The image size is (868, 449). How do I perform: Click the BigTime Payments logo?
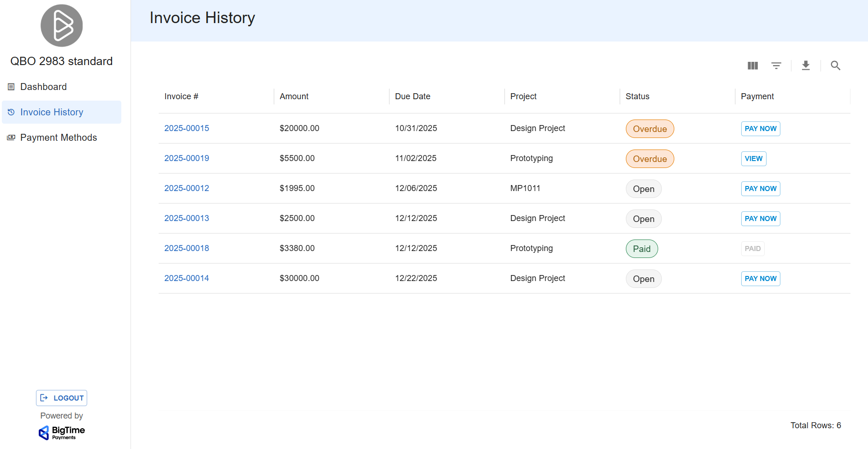(x=62, y=432)
